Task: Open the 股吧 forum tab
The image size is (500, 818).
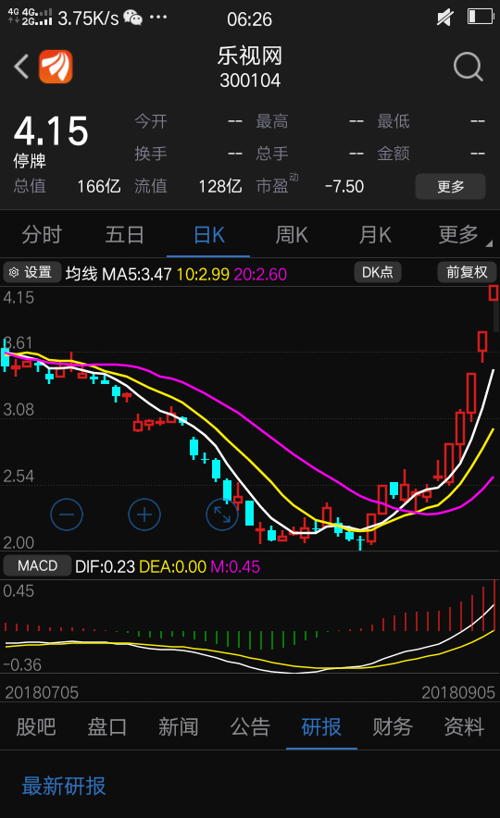Action: (x=36, y=727)
